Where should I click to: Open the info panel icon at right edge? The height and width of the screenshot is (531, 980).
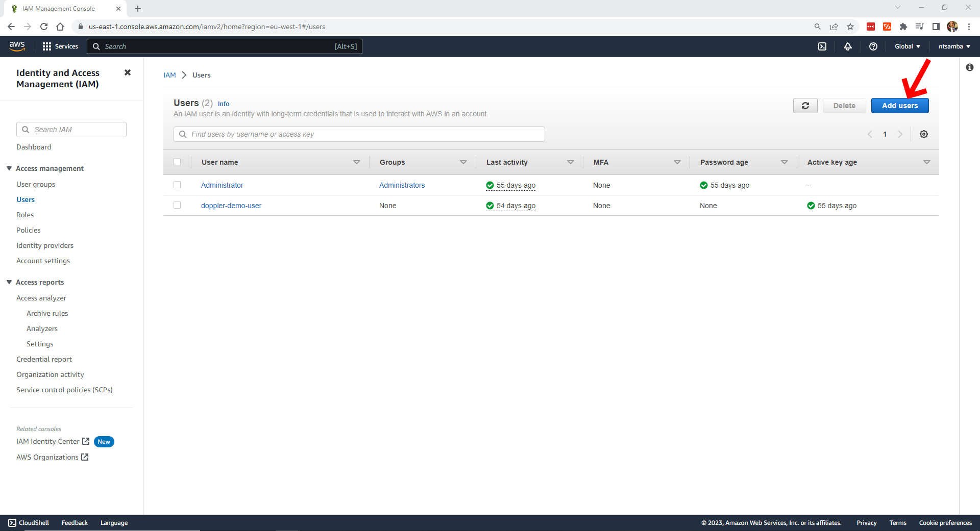pyautogui.click(x=970, y=67)
